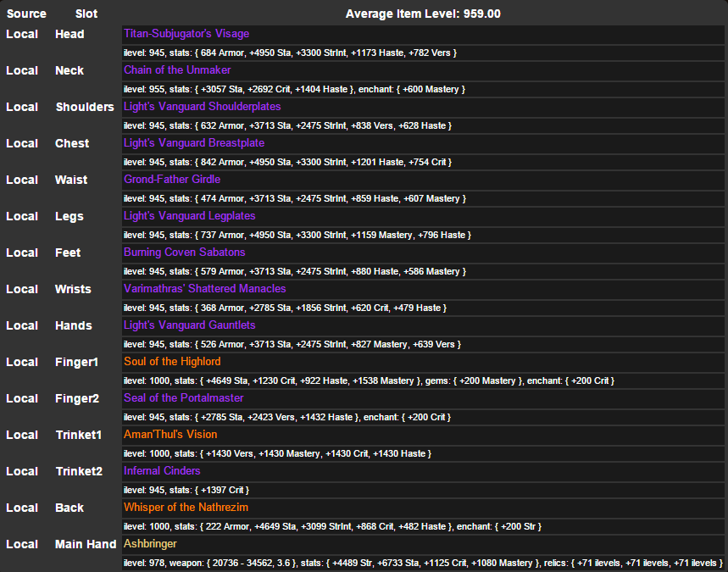Click stats line with 474 Armor

[295, 198]
